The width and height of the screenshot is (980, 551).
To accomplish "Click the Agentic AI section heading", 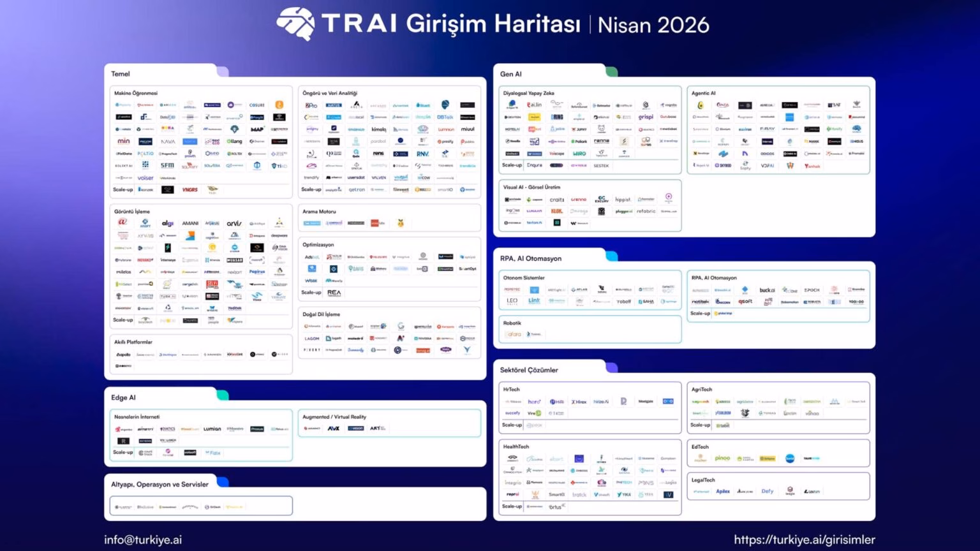I will tap(703, 93).
